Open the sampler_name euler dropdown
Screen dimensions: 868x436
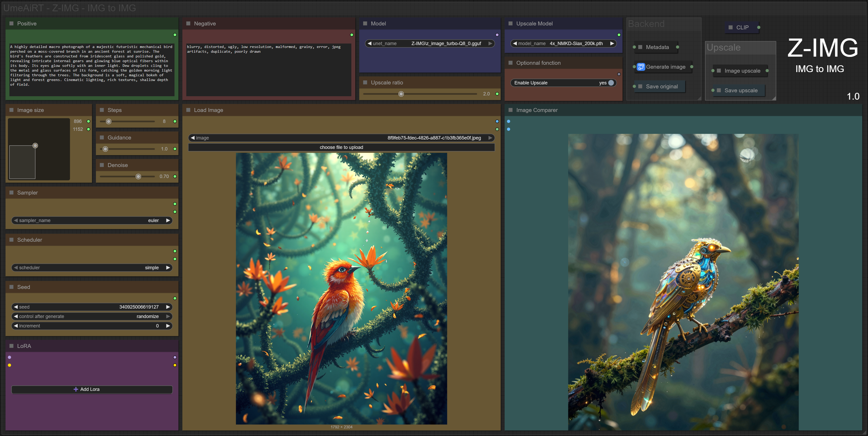click(153, 220)
